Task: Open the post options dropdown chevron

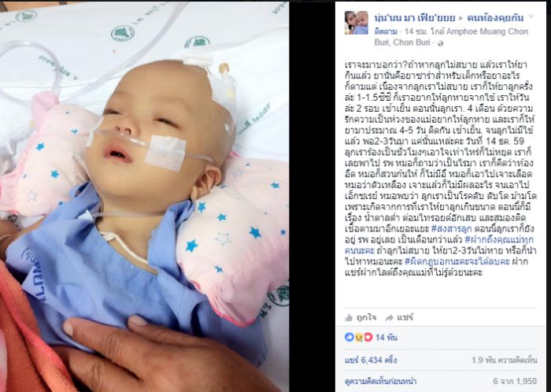Action: click(x=531, y=17)
